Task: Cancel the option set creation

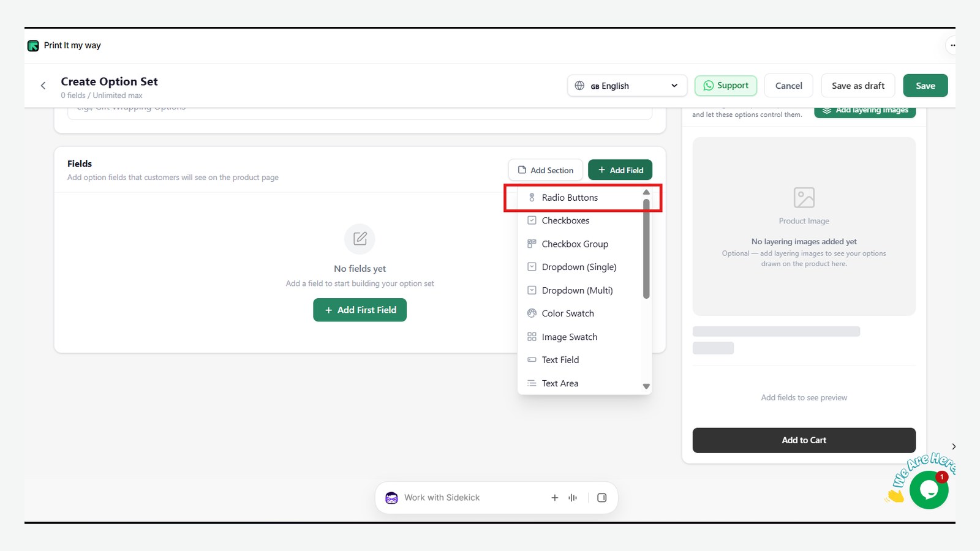Action: [788, 86]
